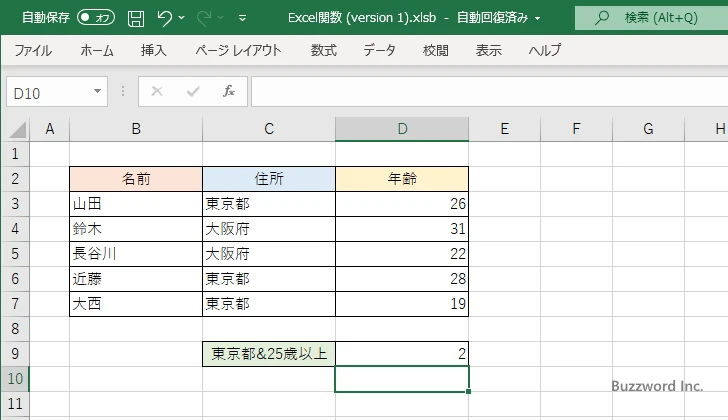Select the 大阪府 cell in 鈴木 row
728x420 pixels.
point(269,229)
